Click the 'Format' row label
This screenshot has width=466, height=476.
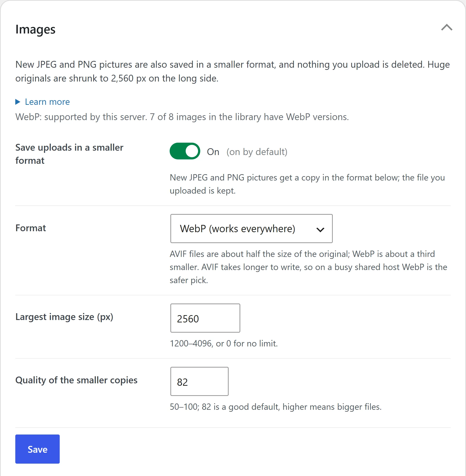click(31, 228)
